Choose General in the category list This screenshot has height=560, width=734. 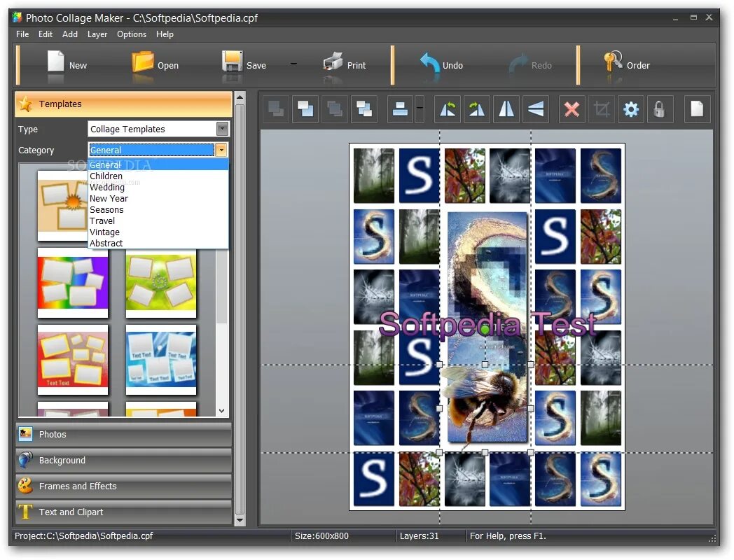158,164
